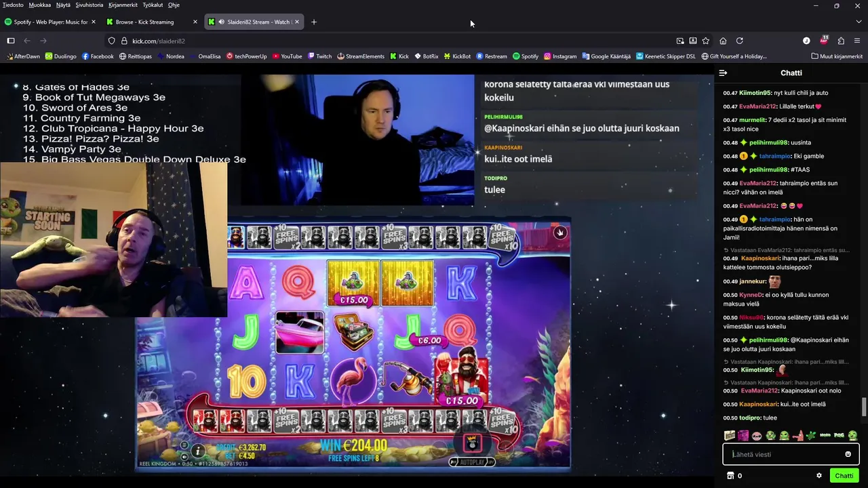Open the YouTube bookmark
868x488 pixels.
coord(287,56)
